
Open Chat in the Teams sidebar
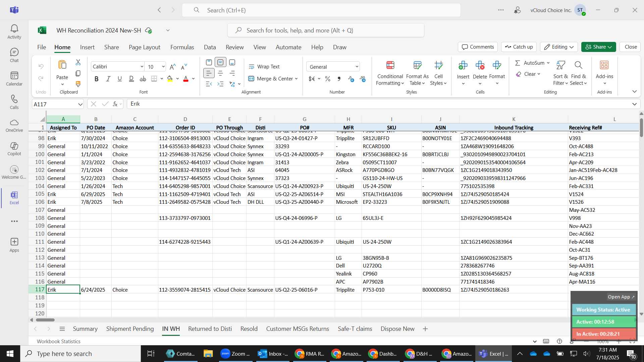14,55
